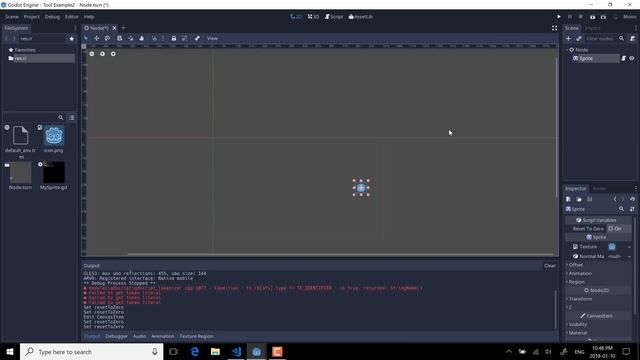Click the zoom in button in viewport
Image resolution: width=640 pixels, height=360 pixels.
point(113,54)
